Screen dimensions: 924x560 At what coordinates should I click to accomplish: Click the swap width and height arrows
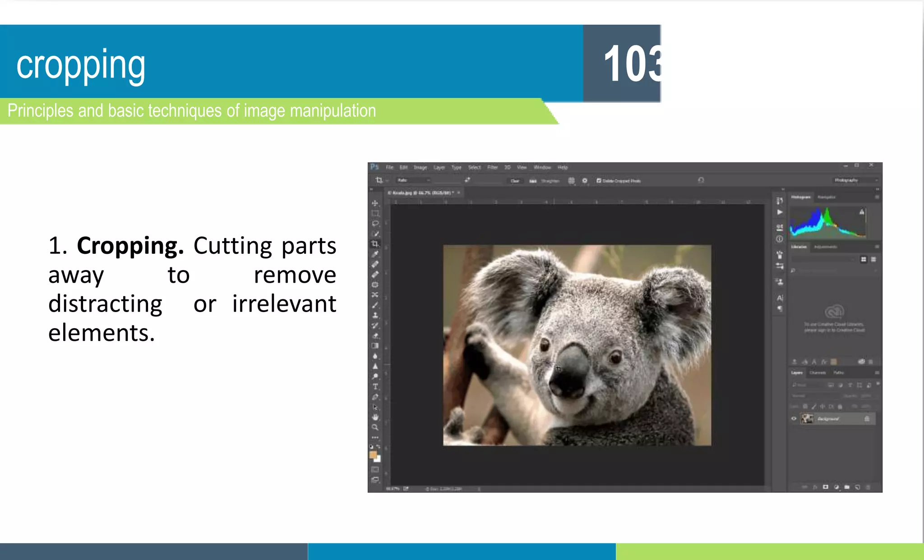[467, 180]
